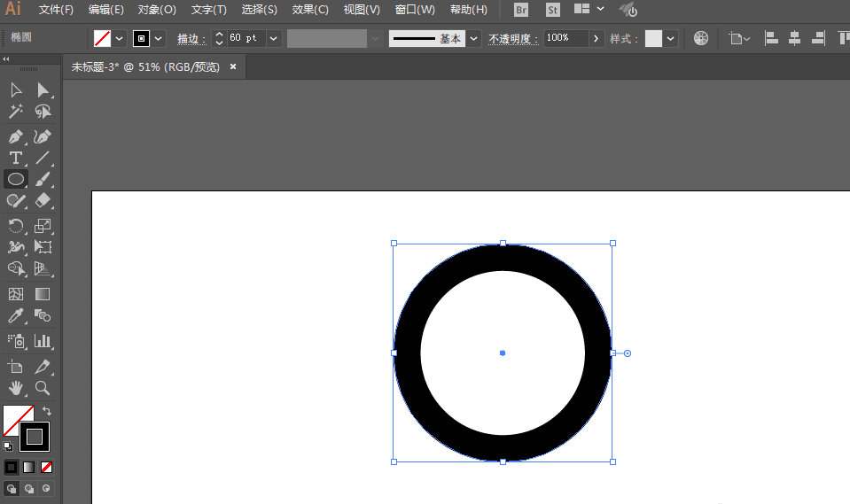Swap fill and stroke colors
Image resolution: width=850 pixels, height=504 pixels.
pos(46,411)
